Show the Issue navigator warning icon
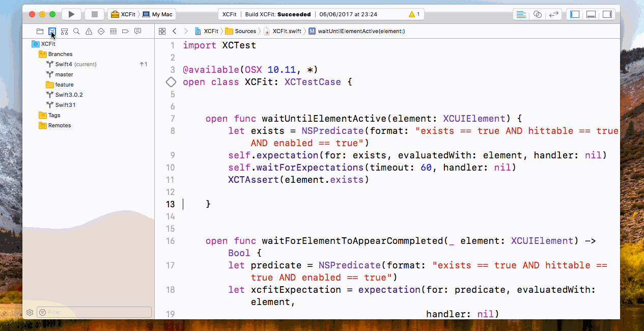 (x=89, y=31)
